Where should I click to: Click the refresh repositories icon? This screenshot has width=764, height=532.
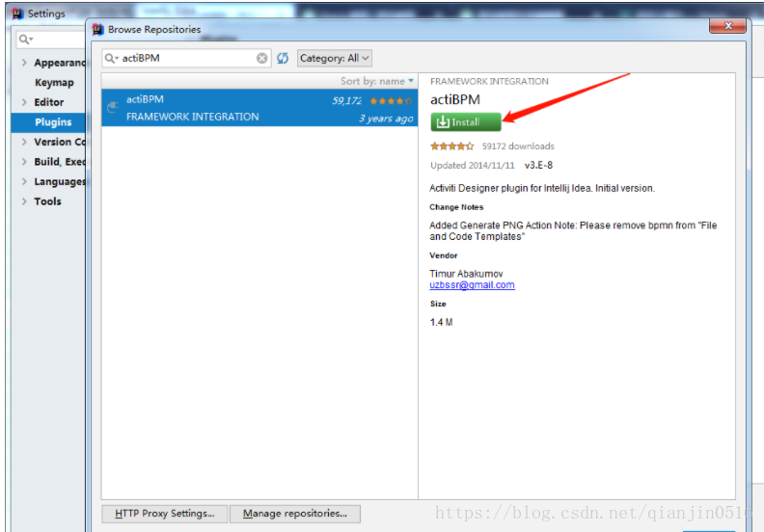(283, 59)
